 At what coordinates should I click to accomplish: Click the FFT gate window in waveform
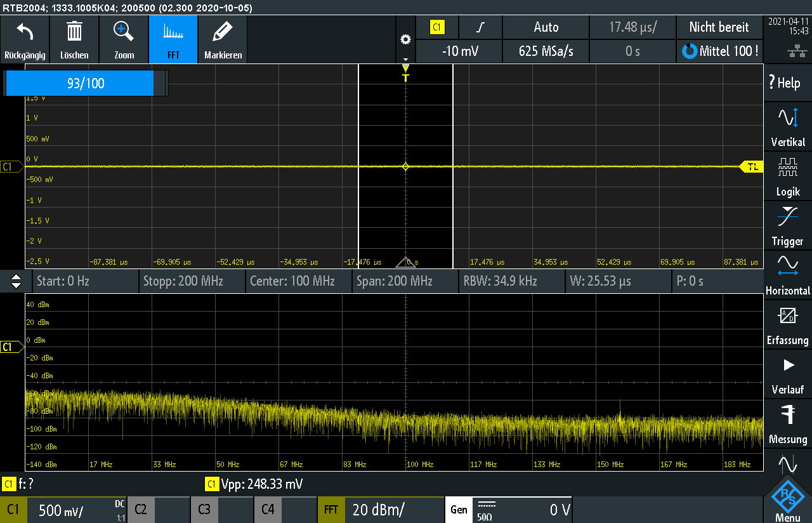(406, 166)
